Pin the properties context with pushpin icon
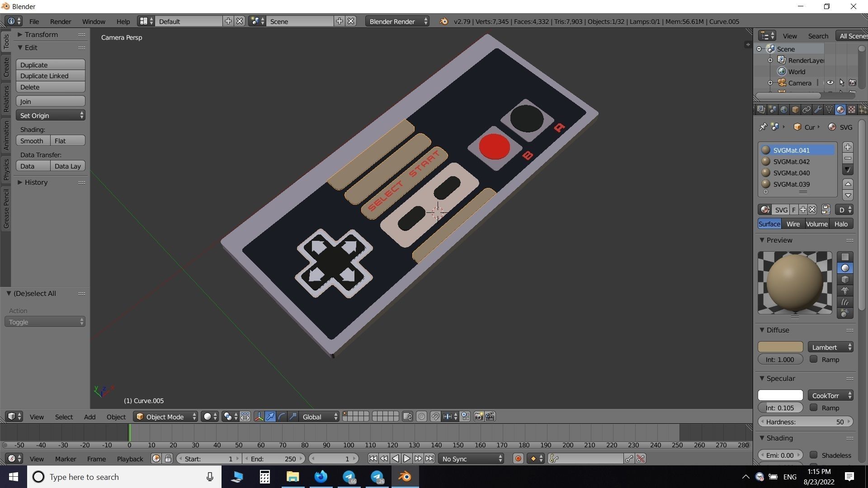 click(x=763, y=127)
